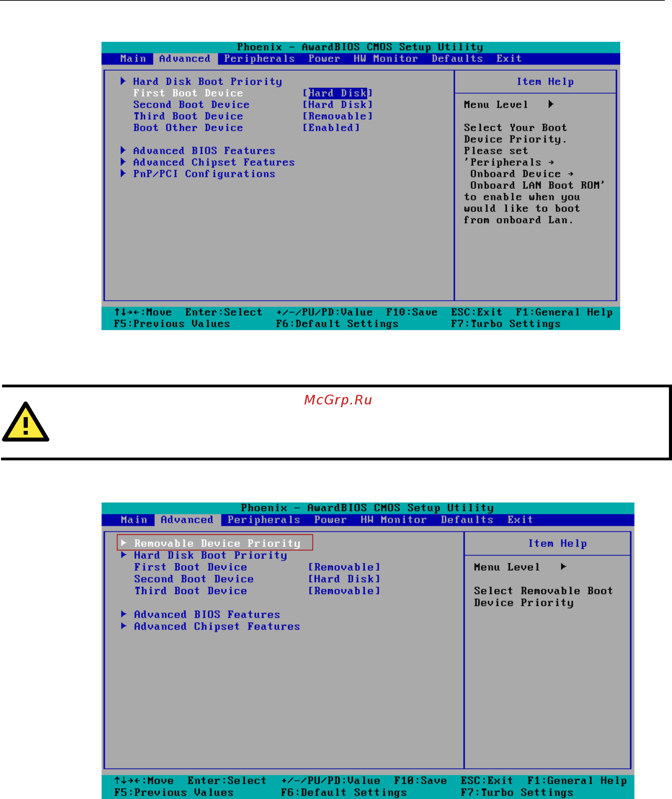The width and height of the screenshot is (672, 799).
Task: Click F7:Turbo Settings in top screen footer
Action: point(506,324)
